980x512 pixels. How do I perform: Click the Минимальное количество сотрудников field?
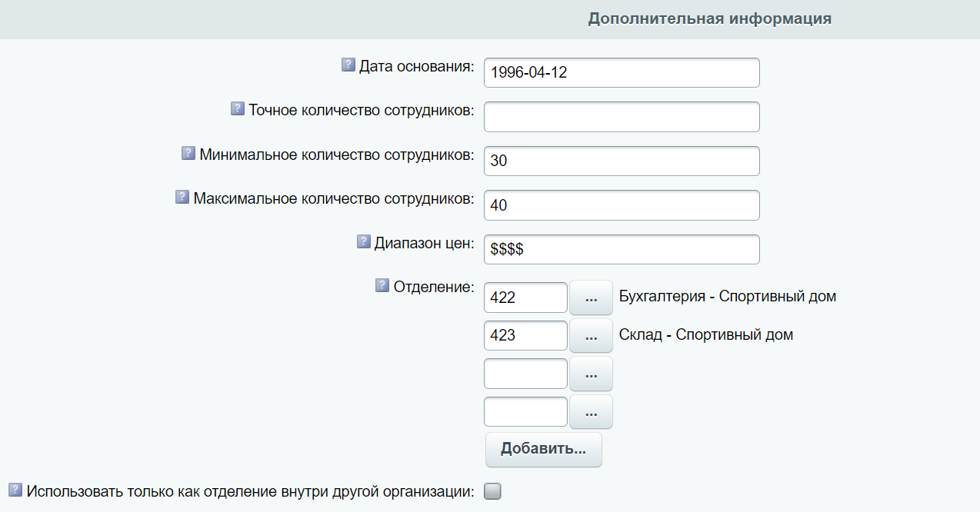pos(622,161)
